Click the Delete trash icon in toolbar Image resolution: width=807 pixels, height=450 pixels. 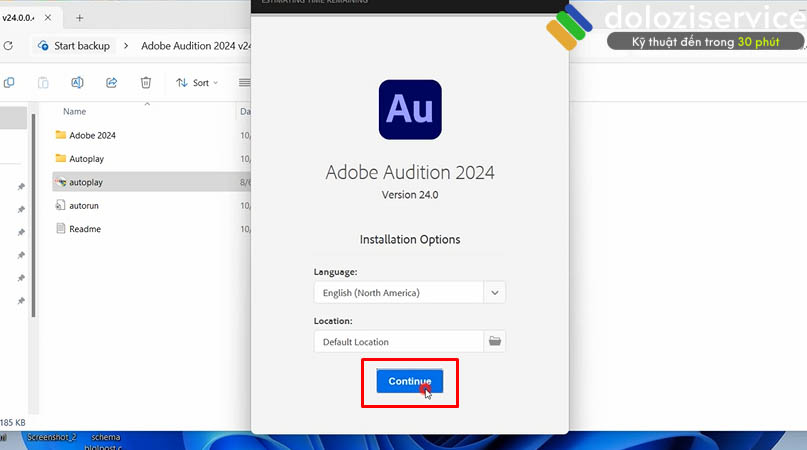pos(146,83)
